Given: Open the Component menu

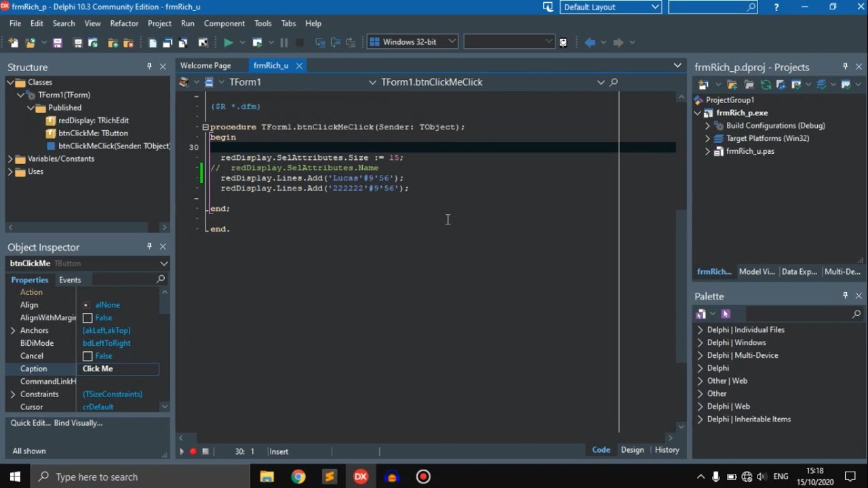Looking at the screenshot, I should 224,23.
